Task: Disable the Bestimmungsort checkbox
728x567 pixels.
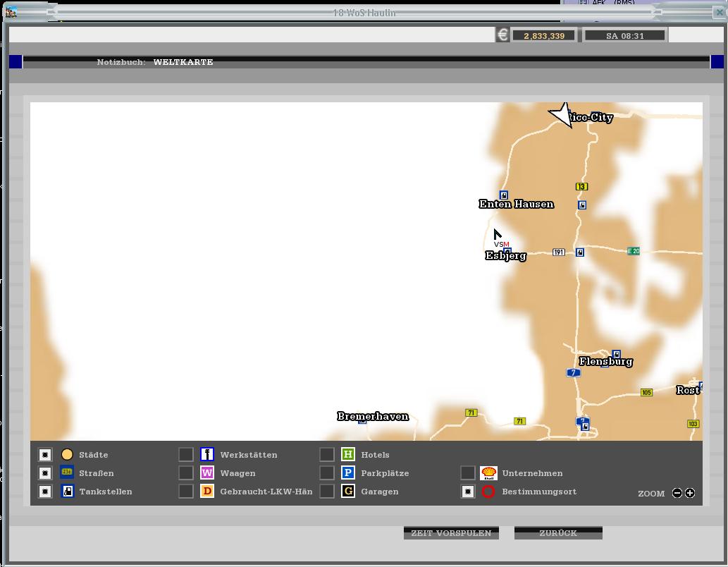Action: (x=468, y=492)
